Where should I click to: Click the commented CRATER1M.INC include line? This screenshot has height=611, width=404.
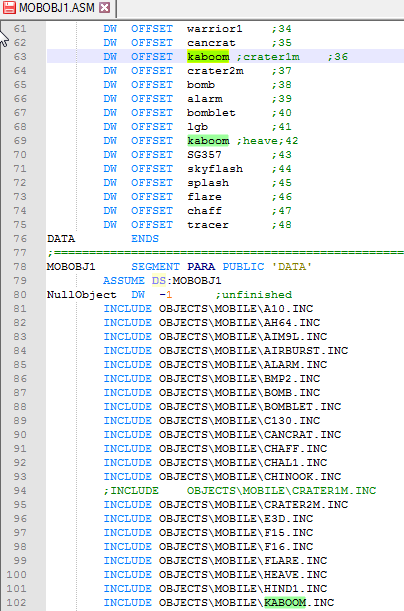click(x=240, y=490)
